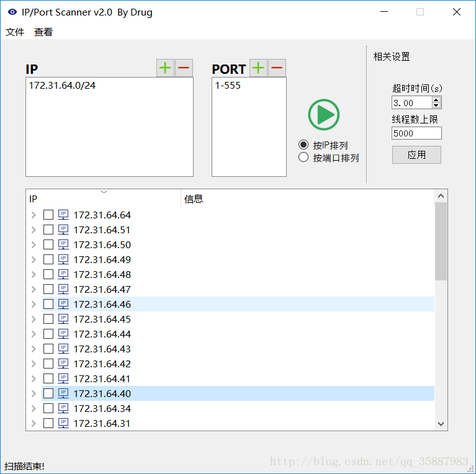Click the 超时时间 value field showing 3.00
476x474 pixels.
click(x=412, y=103)
